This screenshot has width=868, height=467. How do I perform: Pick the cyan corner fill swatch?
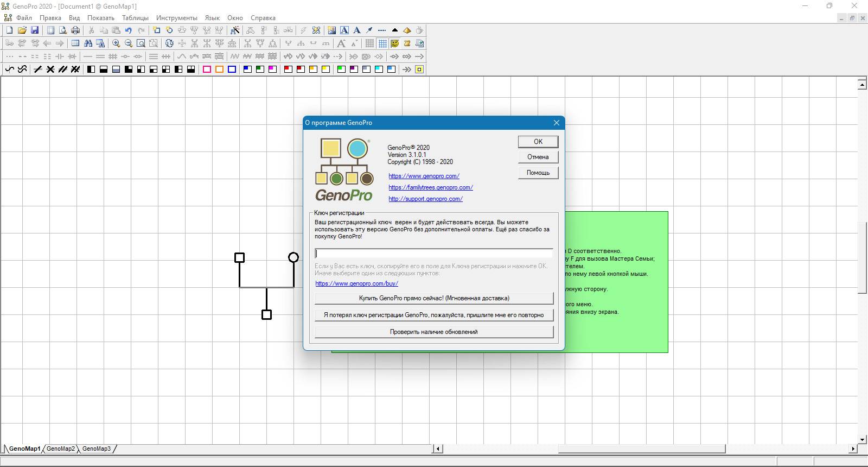click(x=379, y=70)
